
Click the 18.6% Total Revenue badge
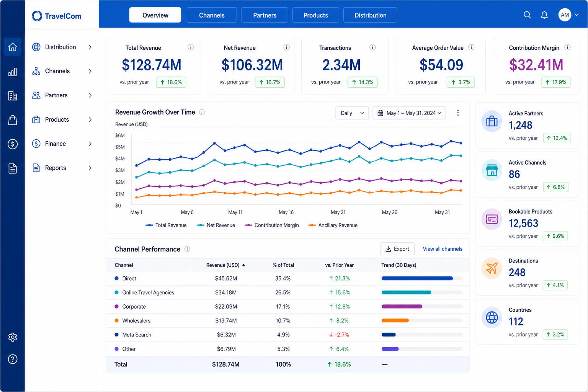[171, 82]
